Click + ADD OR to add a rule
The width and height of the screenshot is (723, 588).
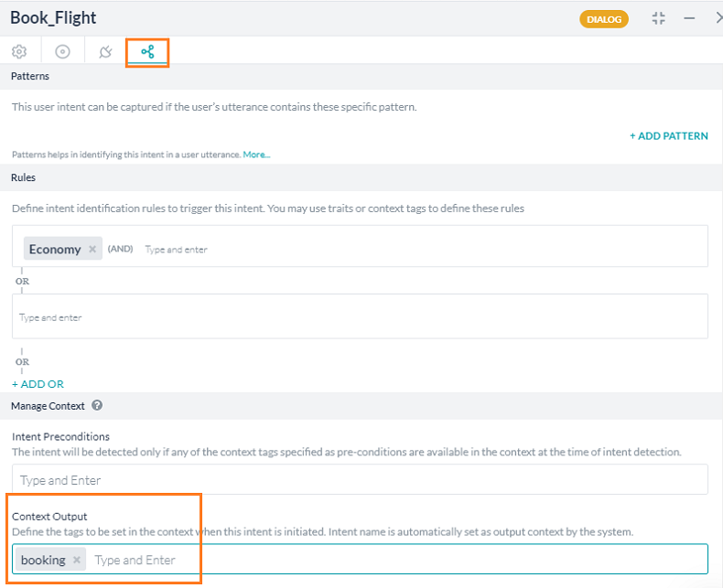[x=38, y=384]
